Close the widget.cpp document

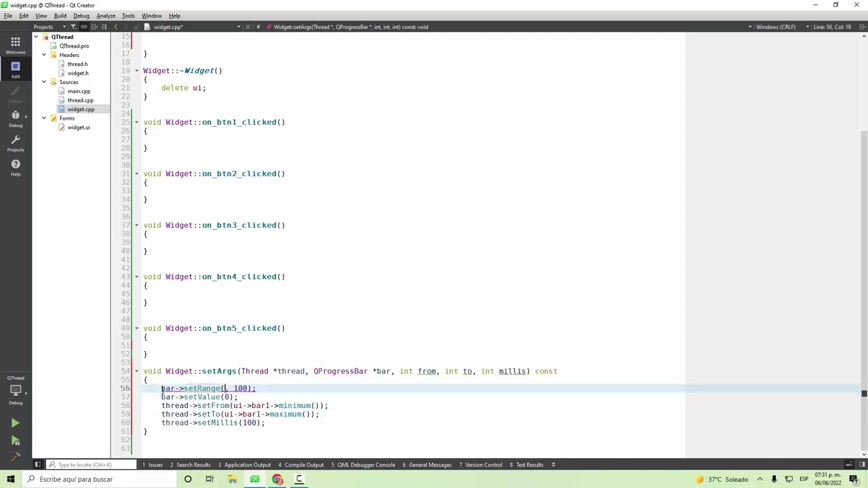click(x=248, y=27)
